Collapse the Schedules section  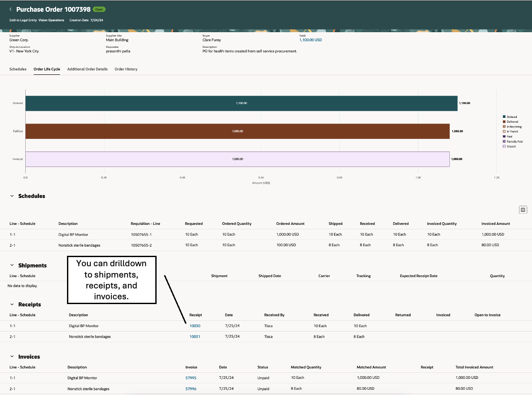pos(12,196)
